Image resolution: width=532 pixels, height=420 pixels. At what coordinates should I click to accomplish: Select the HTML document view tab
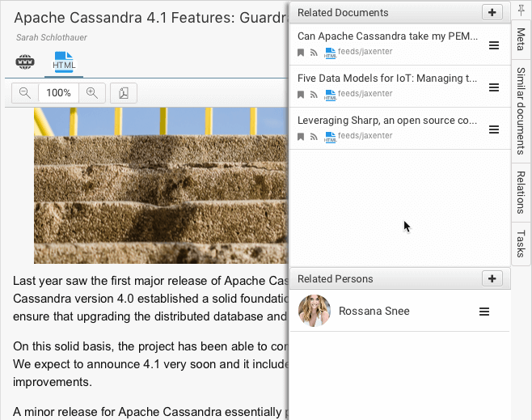64,62
